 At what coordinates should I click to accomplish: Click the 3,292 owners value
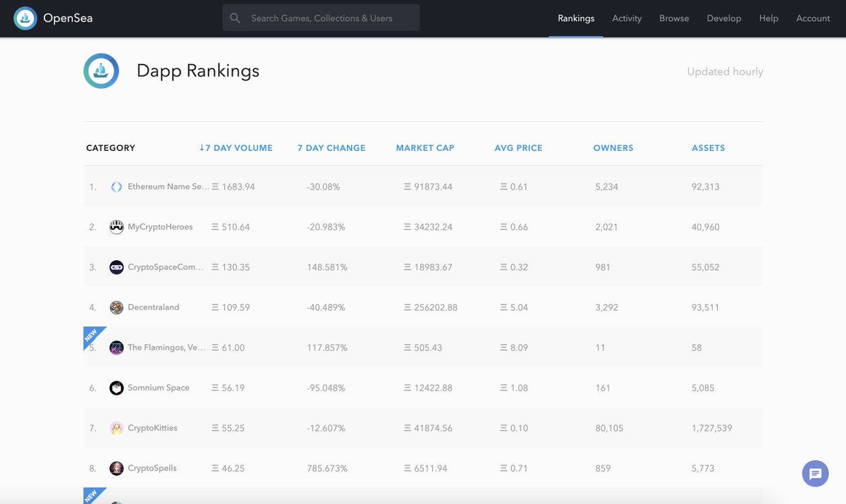[606, 307]
